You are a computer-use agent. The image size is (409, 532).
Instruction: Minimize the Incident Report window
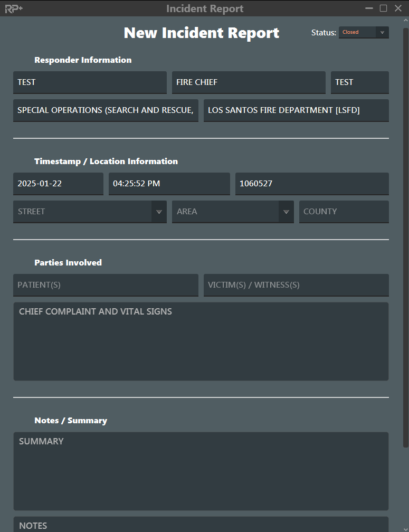[369, 8]
